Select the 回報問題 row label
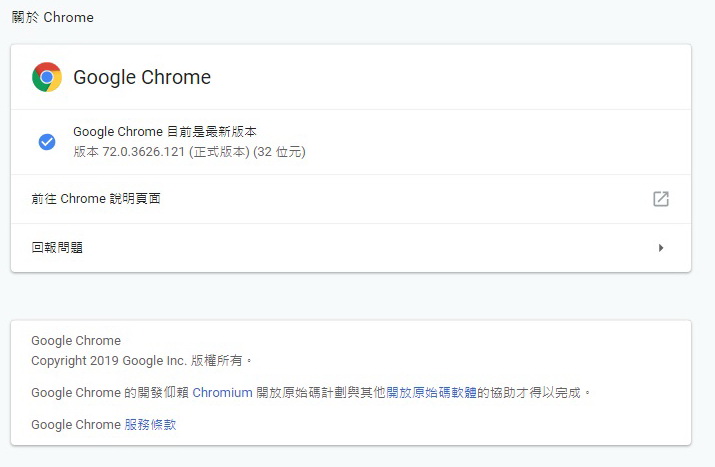Viewport: 715px width, 467px height. pos(57,248)
